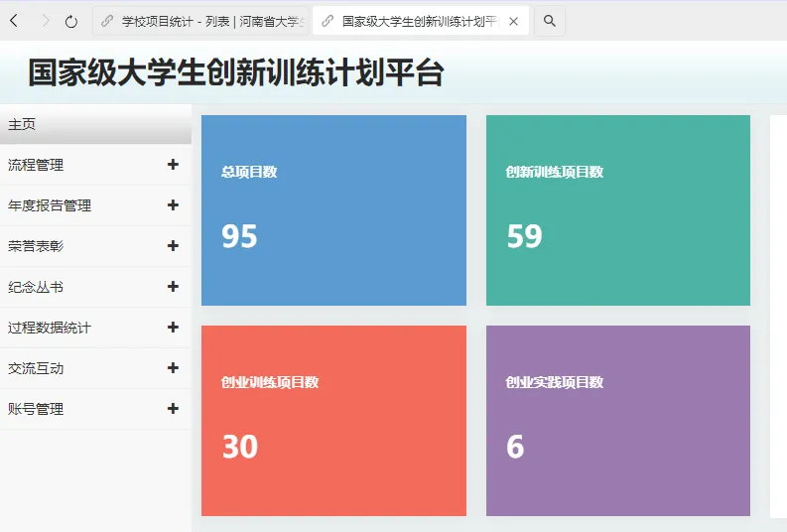The width and height of the screenshot is (787, 532).
Task: Reload the page with the refresh icon
Action: click(71, 21)
